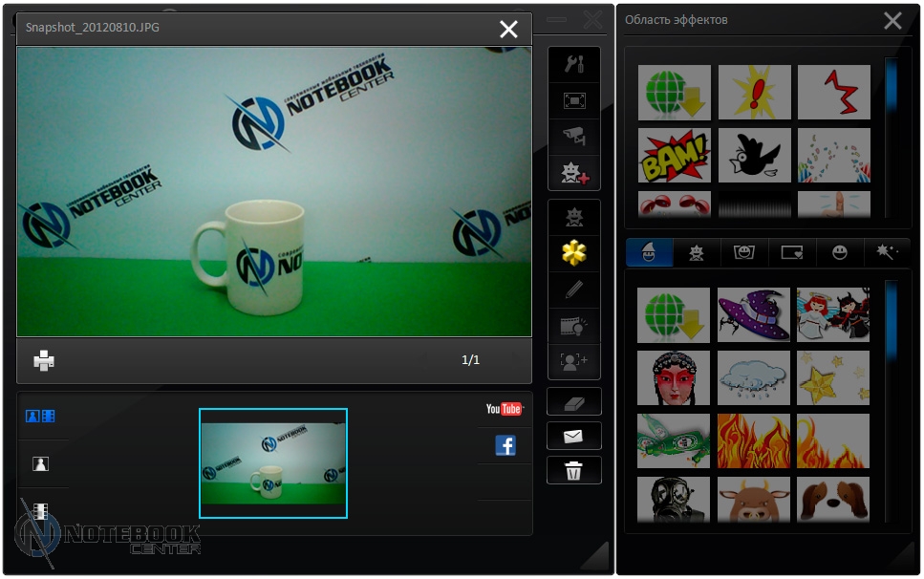This screenshot has width=924, height=579.
Task: Show videos only in the media library
Action: click(40, 511)
